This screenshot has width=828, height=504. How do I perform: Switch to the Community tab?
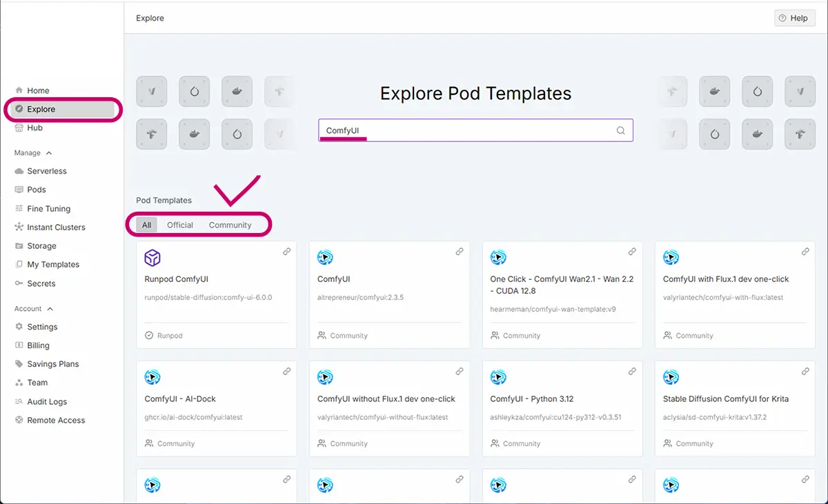point(230,225)
